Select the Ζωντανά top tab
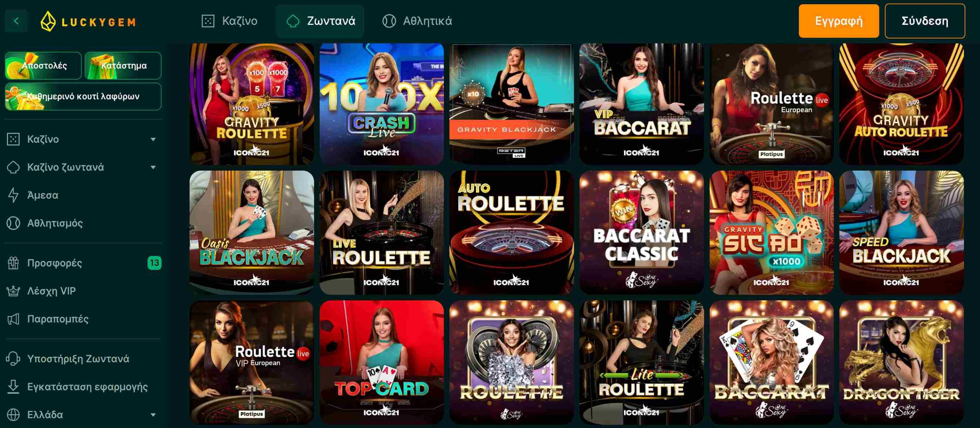 coord(320,21)
